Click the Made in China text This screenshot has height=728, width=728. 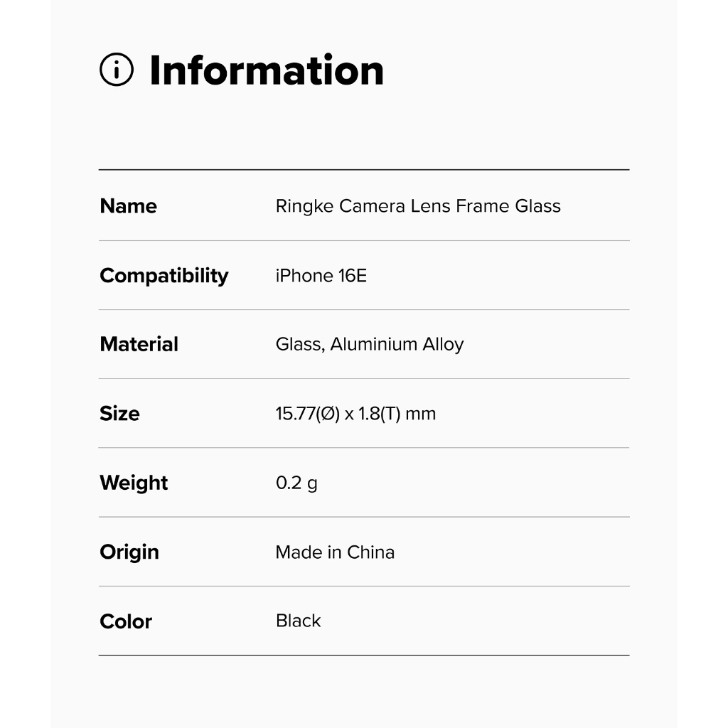(x=335, y=552)
